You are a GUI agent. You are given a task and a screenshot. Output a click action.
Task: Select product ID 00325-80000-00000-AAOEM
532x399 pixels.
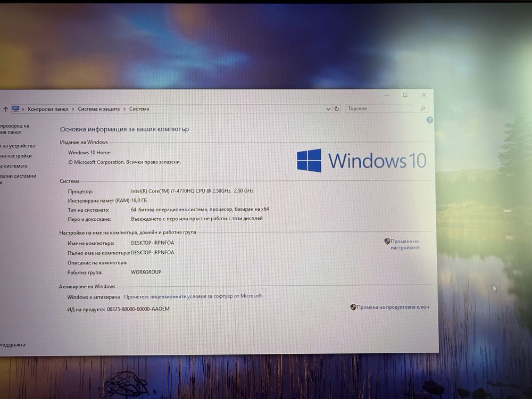pyautogui.click(x=138, y=309)
